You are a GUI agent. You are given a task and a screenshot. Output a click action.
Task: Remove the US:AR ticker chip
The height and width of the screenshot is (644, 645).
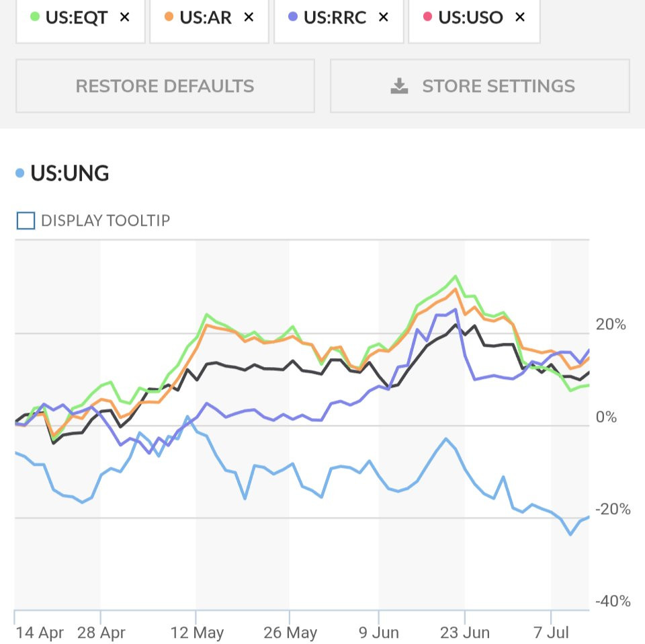[249, 17]
